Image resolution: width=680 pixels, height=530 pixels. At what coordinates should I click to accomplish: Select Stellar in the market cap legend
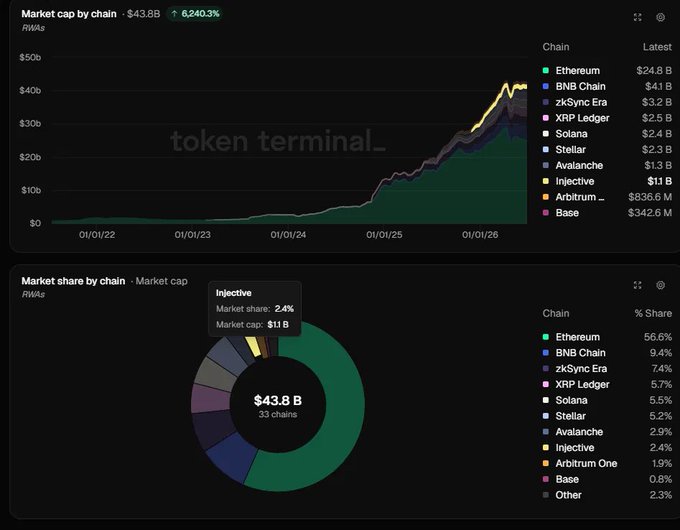[x=570, y=150]
